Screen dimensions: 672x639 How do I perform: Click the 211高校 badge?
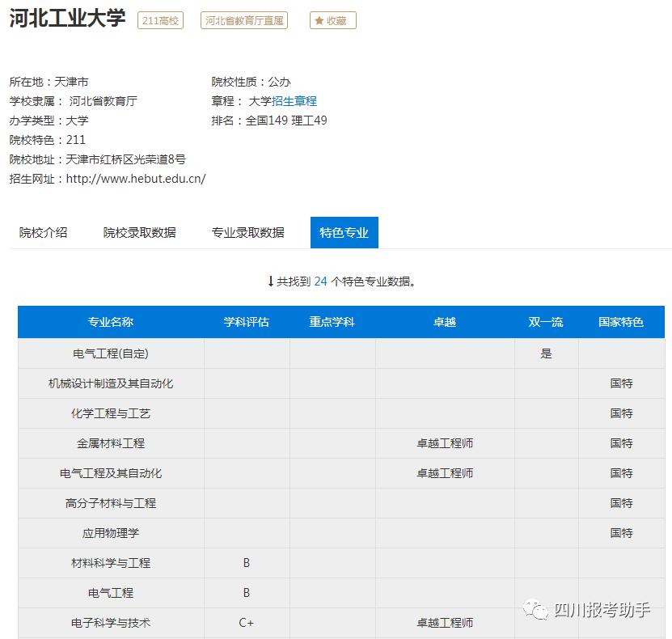click(158, 20)
